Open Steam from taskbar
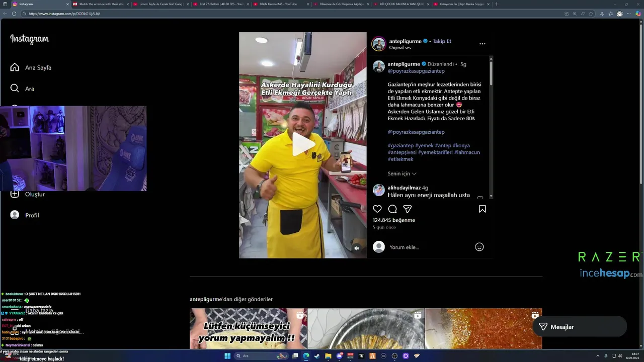 [x=317, y=356]
